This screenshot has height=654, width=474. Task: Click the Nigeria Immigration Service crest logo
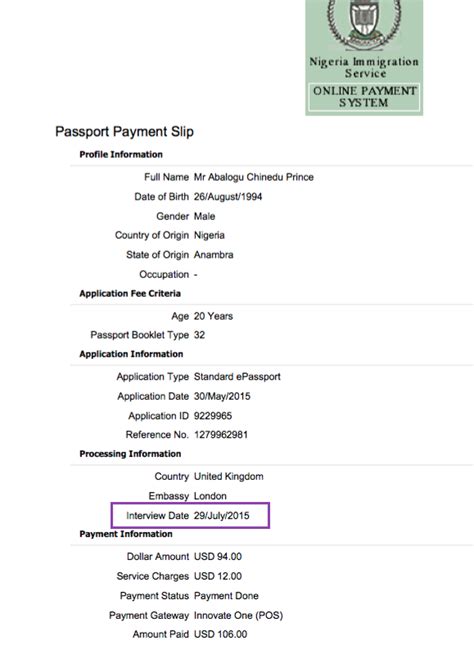tap(364, 24)
